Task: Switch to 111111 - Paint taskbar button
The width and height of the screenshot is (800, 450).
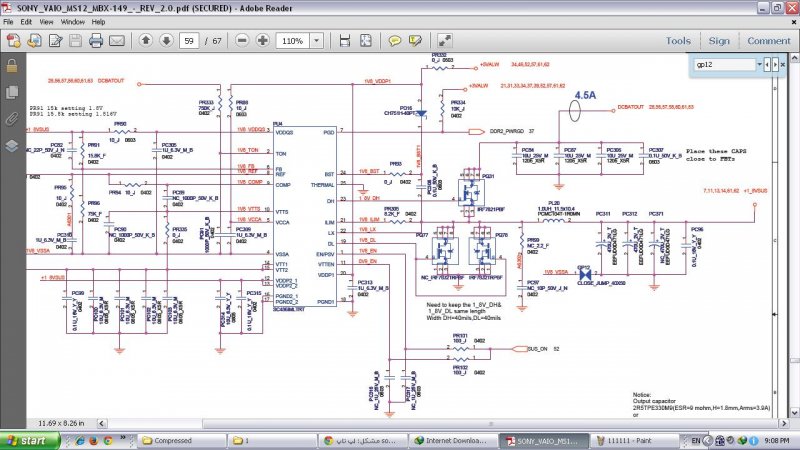Action: (x=634, y=440)
